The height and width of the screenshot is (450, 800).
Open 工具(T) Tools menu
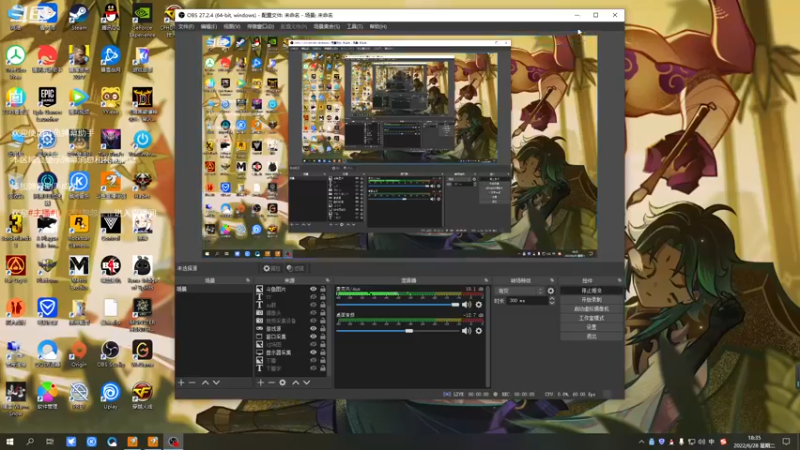point(355,27)
